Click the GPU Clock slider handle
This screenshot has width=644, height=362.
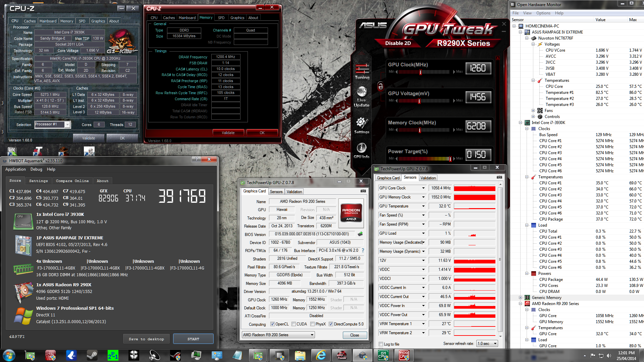pos(420,72)
